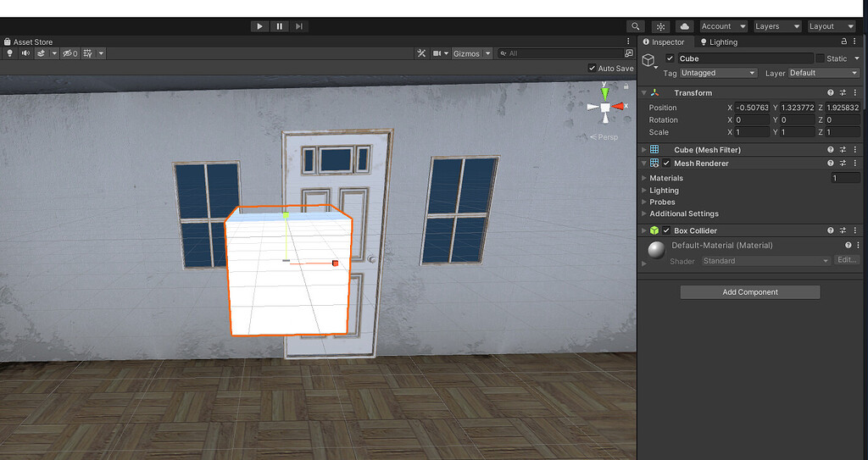Open Cloud services icon
This screenshot has height=460, width=868.
coord(685,26)
